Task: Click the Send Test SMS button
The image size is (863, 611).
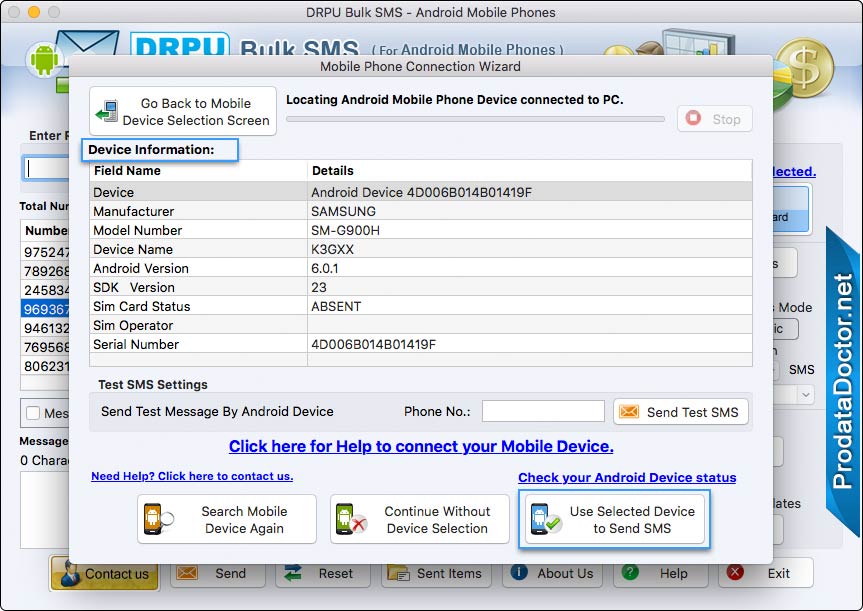Action: 681,412
